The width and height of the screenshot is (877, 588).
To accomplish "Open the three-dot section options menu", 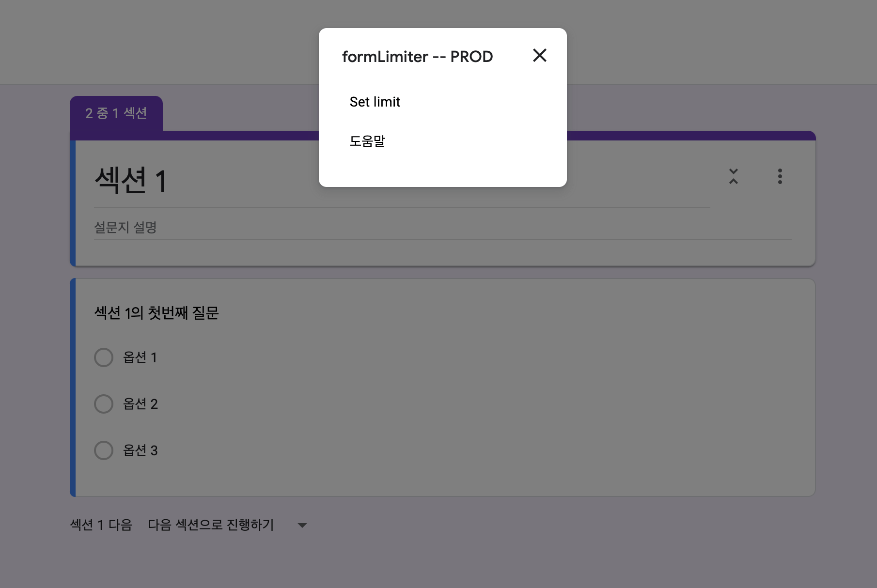I will 780,176.
